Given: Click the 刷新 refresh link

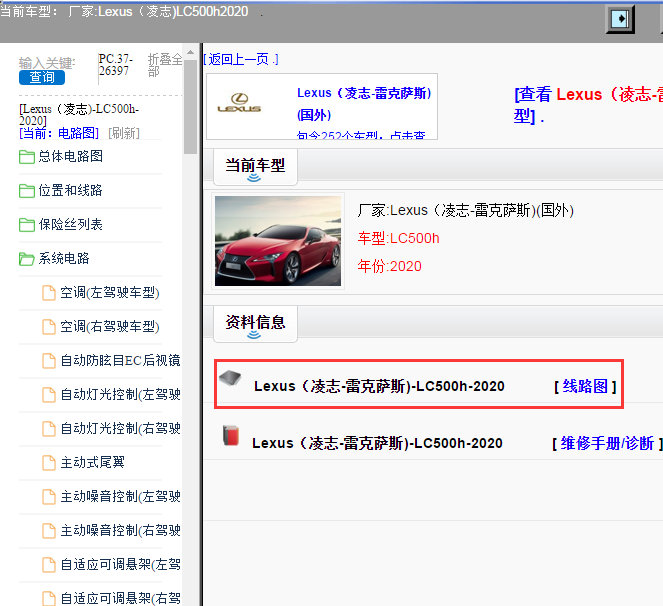Looking at the screenshot, I should click(x=124, y=133).
